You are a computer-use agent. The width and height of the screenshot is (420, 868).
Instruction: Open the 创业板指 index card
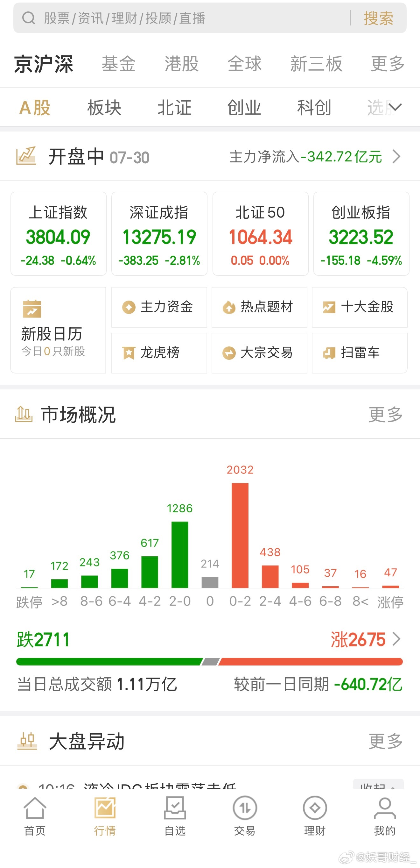coord(361,233)
